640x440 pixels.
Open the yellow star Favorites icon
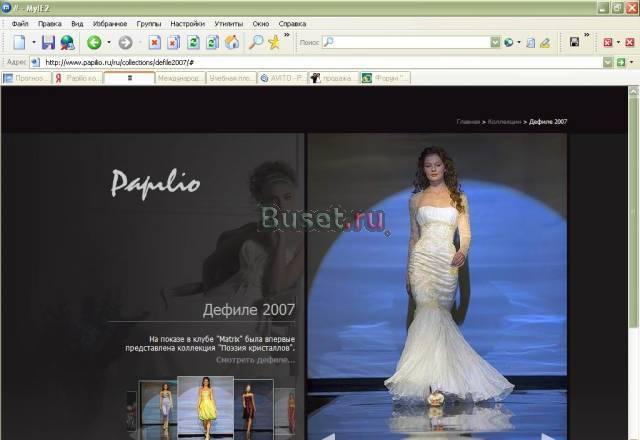pos(274,42)
